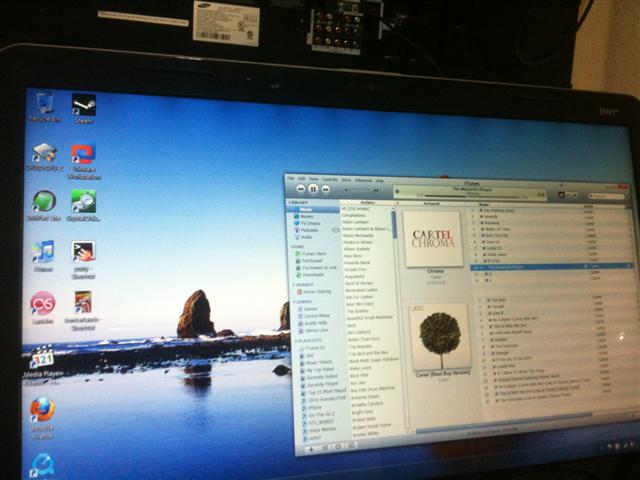
Task: Click the iTunes search field
Action: coord(607,197)
